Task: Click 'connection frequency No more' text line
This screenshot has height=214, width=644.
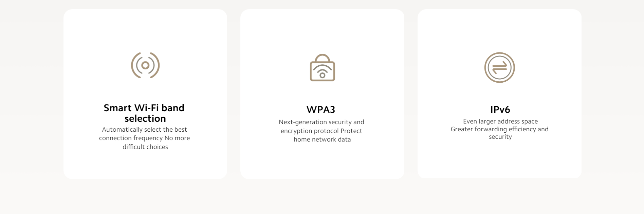Action: [145, 138]
